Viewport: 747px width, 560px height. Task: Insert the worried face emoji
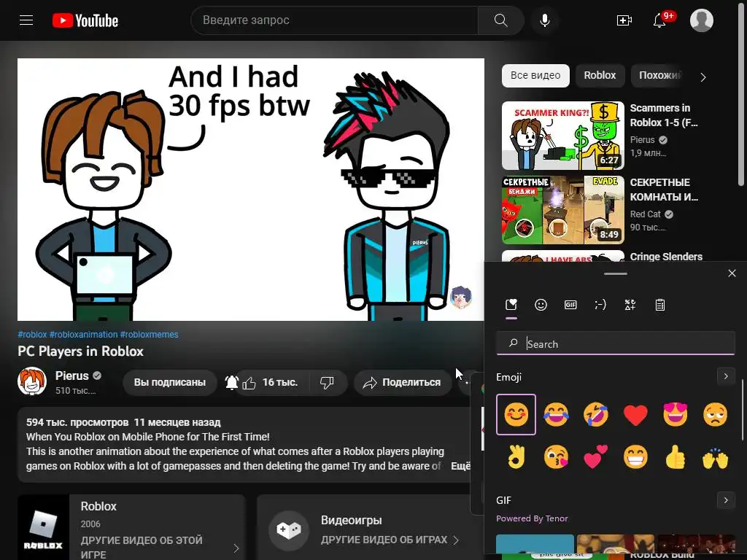point(715,414)
